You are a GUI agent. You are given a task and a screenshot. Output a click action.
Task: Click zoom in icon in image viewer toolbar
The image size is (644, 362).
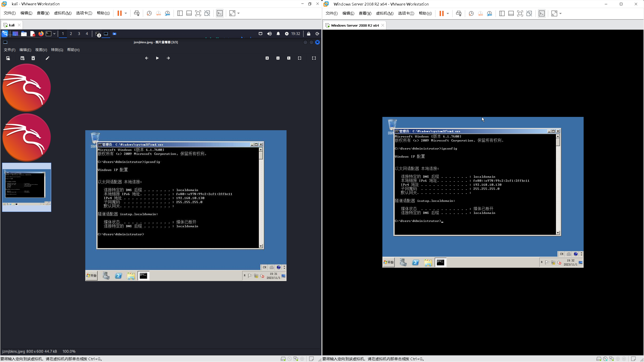pos(267,58)
